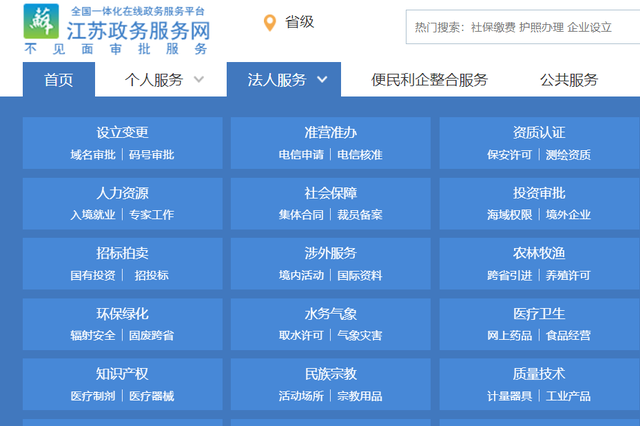Image resolution: width=640 pixels, height=426 pixels.
Task: Open the 医疗器械 link
Action: point(152,396)
